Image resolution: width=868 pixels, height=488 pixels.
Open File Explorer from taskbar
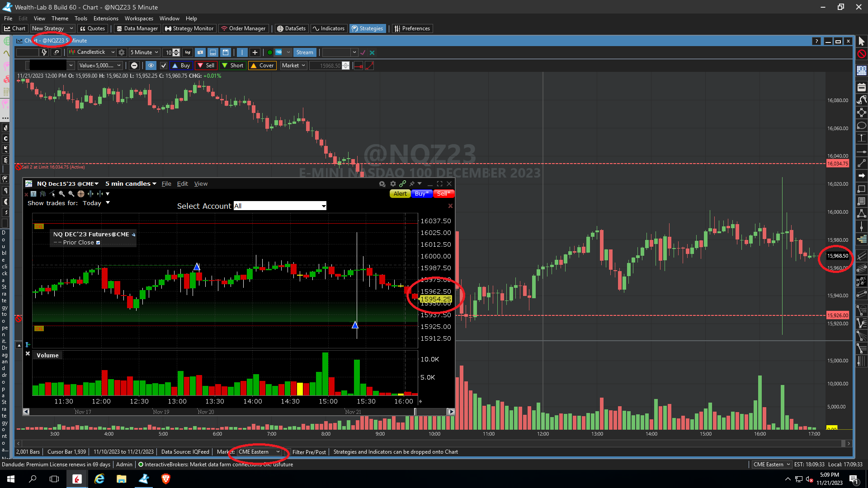click(121, 479)
